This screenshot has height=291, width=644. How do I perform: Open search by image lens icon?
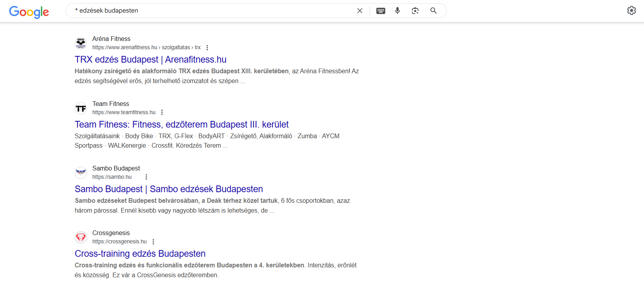click(415, 11)
